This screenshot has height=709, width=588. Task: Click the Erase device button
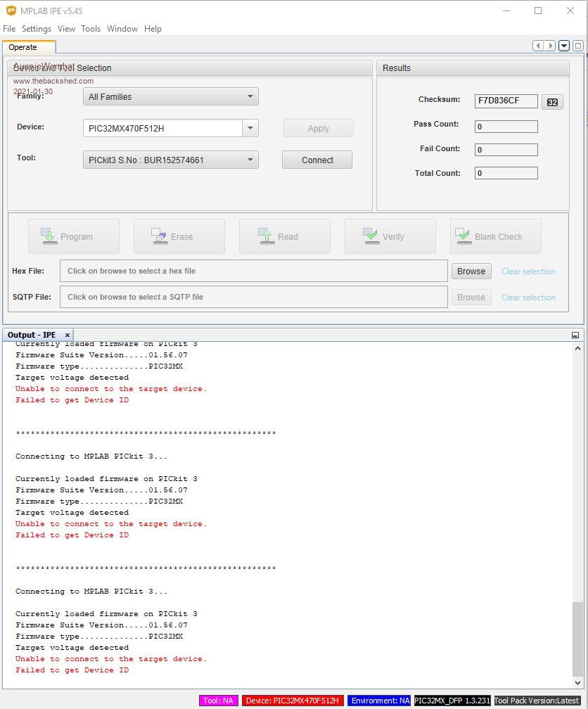(179, 236)
